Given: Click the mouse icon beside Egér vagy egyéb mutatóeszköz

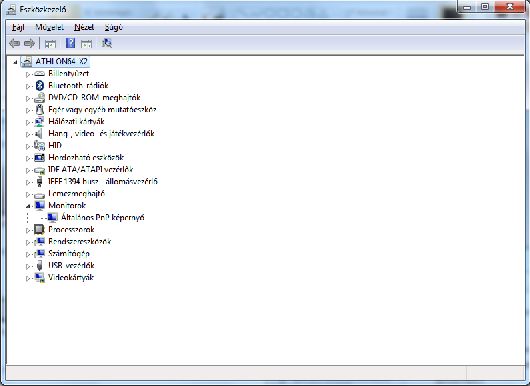Looking at the screenshot, I should tap(40, 110).
